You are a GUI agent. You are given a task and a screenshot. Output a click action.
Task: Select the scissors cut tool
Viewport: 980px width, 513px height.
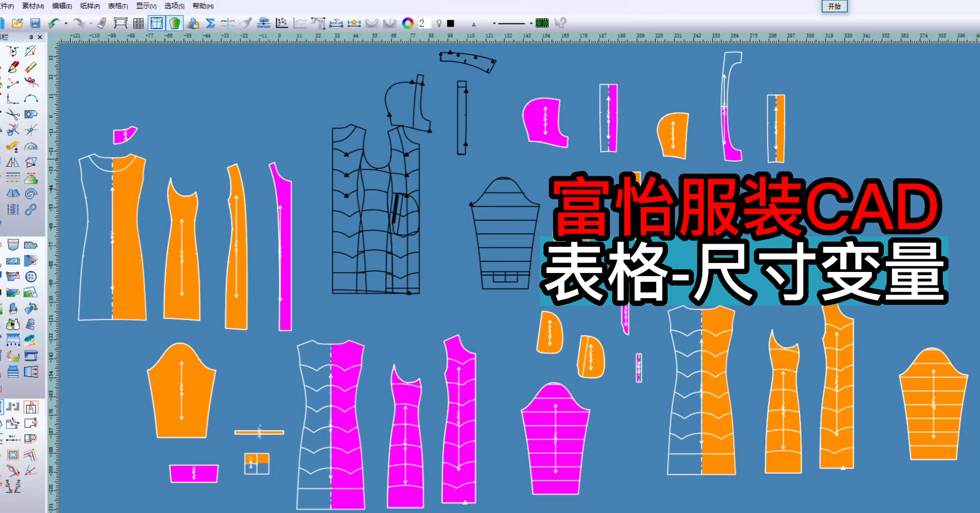pyautogui.click(x=13, y=114)
